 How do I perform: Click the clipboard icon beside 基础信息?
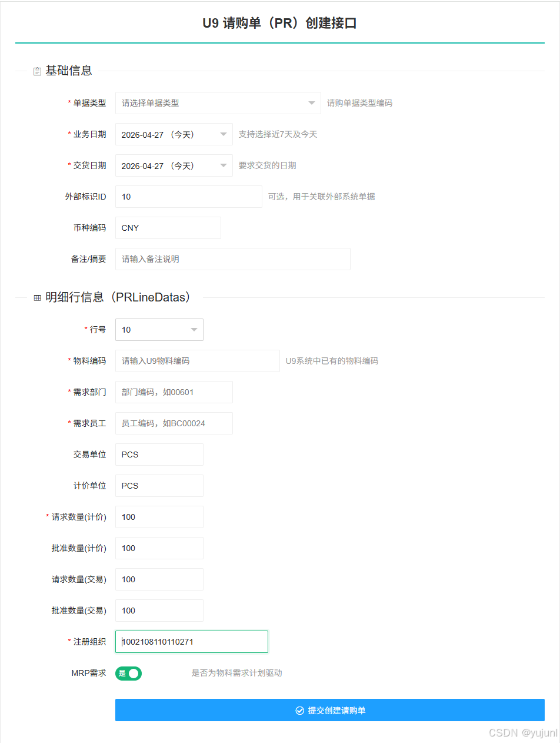point(37,71)
